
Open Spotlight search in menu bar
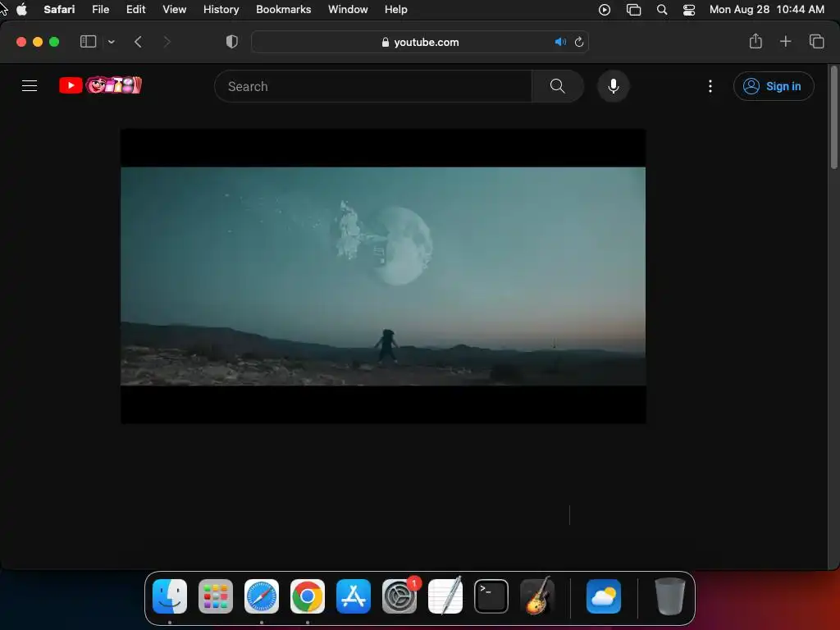[x=662, y=10]
